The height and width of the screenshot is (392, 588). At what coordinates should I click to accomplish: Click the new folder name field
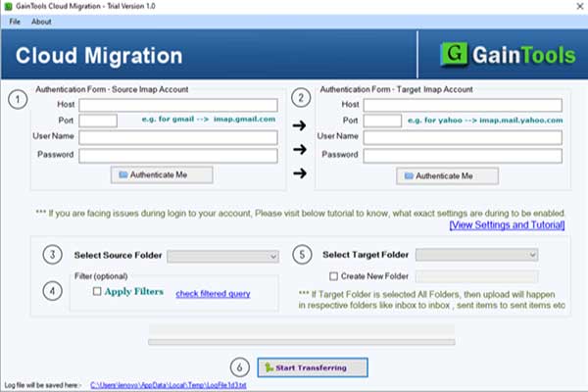coord(476,276)
